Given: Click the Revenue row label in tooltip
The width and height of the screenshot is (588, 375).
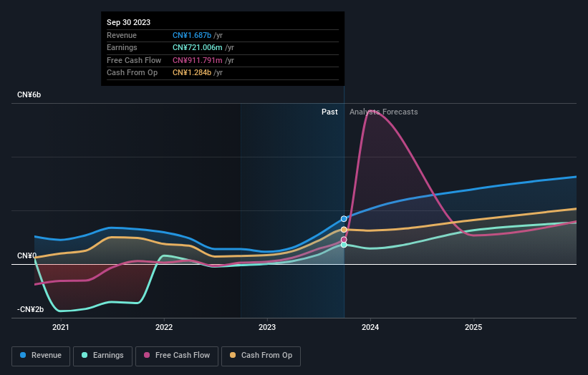Looking at the screenshot, I should click(122, 35).
